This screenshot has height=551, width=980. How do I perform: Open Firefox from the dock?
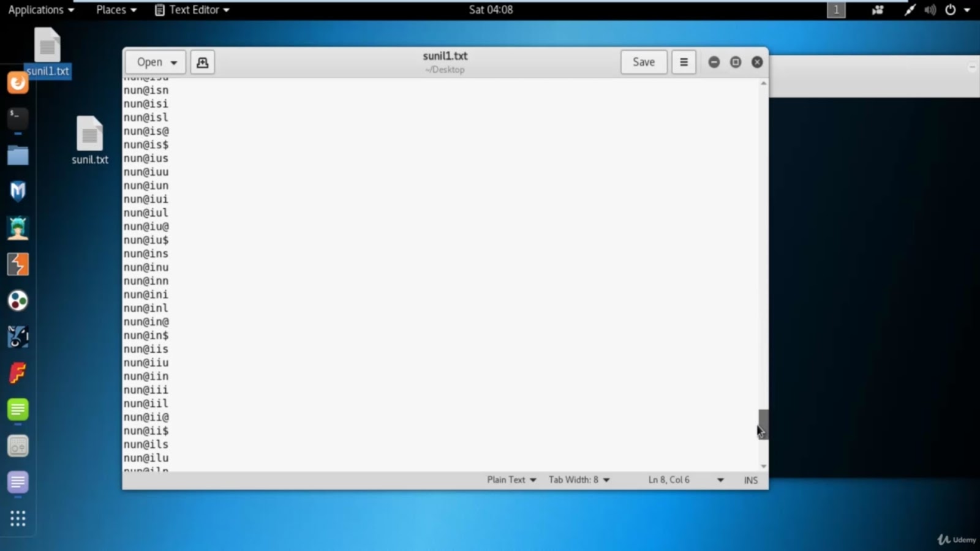click(x=17, y=83)
